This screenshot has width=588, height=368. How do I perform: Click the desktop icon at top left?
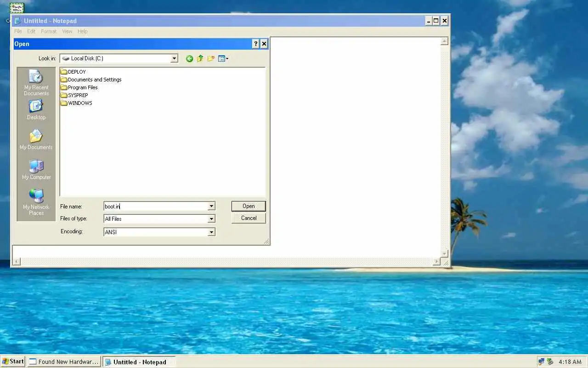click(17, 8)
